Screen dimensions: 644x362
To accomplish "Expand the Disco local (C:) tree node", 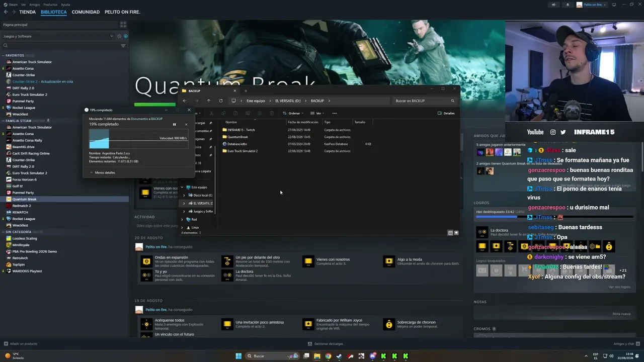I will [184, 195].
